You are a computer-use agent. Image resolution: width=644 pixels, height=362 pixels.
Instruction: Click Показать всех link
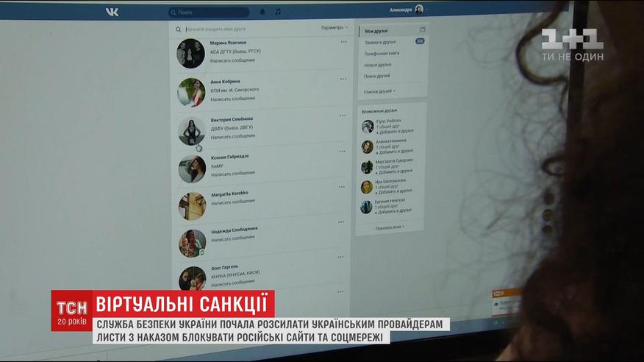point(390,227)
